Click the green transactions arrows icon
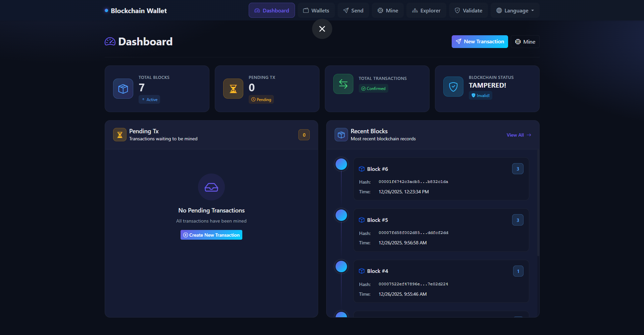 (x=343, y=84)
